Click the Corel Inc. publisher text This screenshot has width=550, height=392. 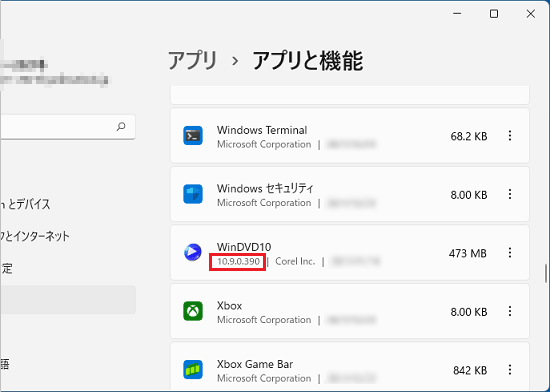295,262
